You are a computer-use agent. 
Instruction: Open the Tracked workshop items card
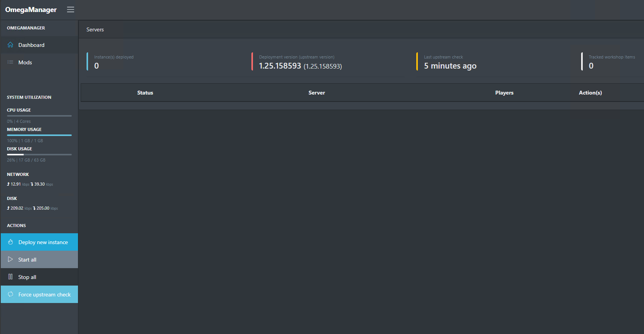(612, 62)
